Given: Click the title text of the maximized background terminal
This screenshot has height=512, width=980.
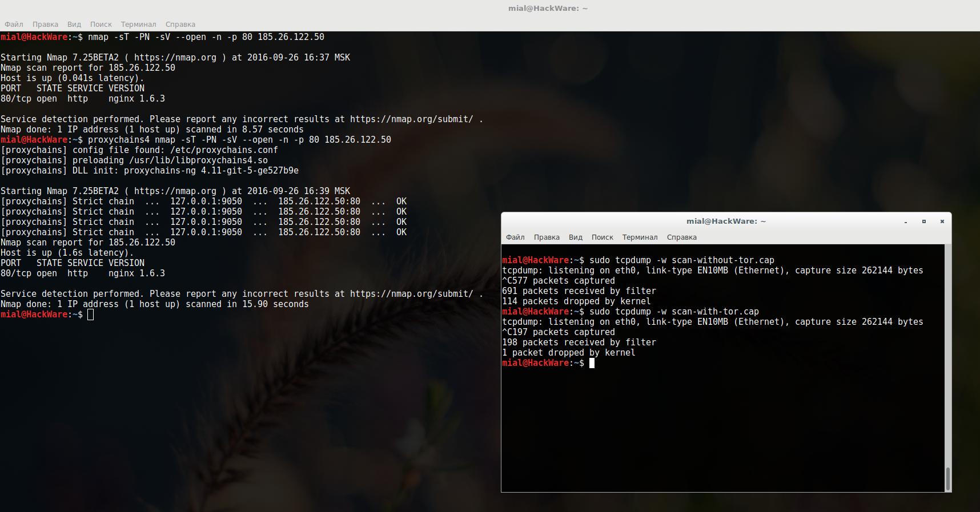Looking at the screenshot, I should point(548,8).
